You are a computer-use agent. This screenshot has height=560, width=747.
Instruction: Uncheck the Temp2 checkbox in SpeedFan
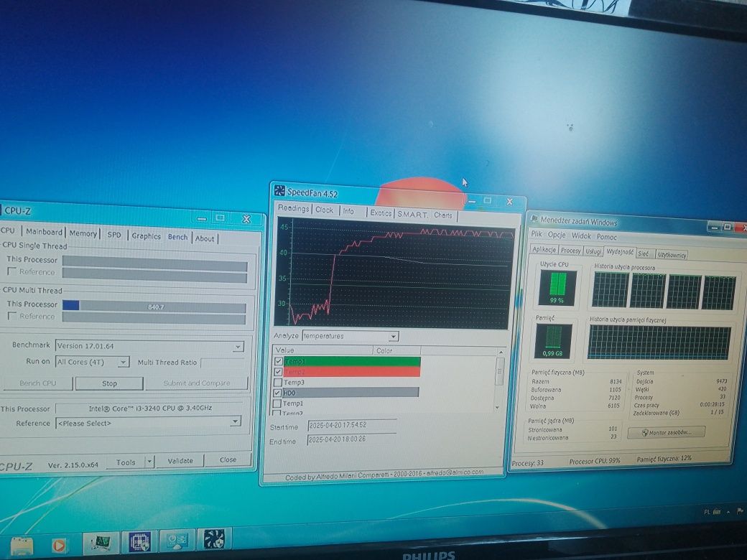278,371
